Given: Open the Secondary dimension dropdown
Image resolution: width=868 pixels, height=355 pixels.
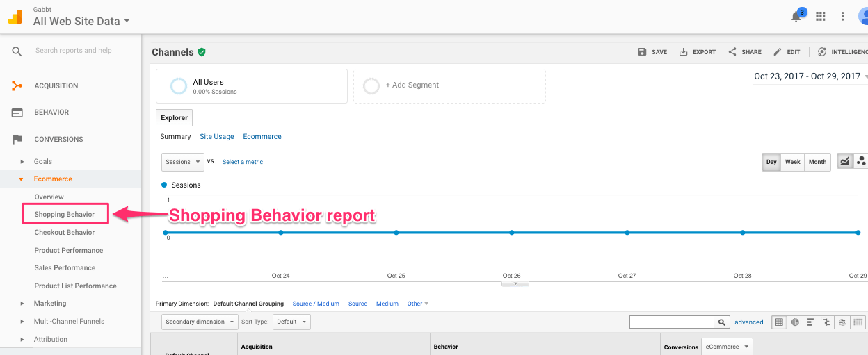Looking at the screenshot, I should pyautogui.click(x=200, y=322).
